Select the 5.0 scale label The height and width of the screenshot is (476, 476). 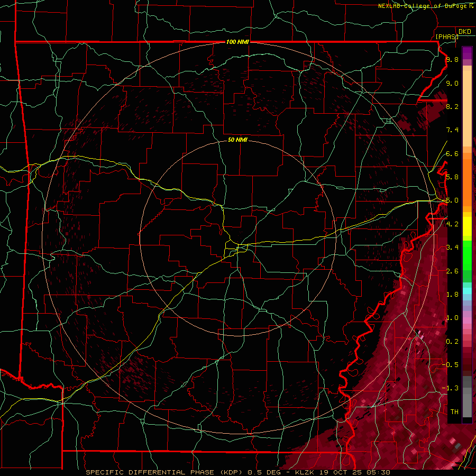452,200
